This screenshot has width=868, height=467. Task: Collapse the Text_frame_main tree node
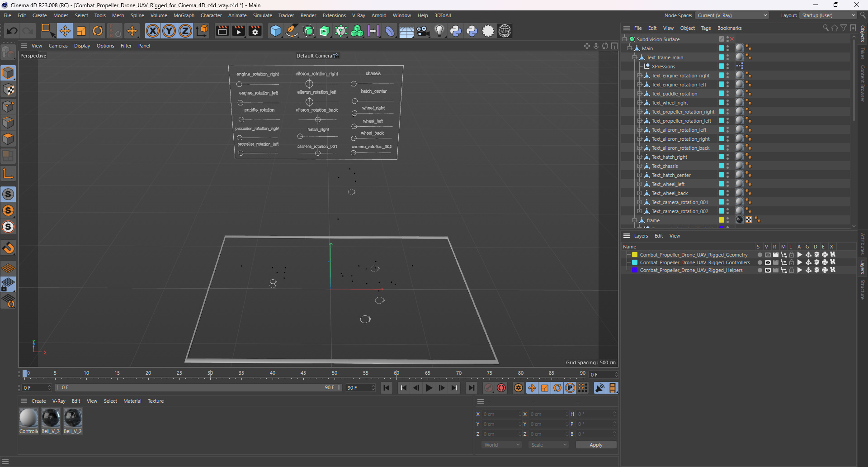point(634,57)
